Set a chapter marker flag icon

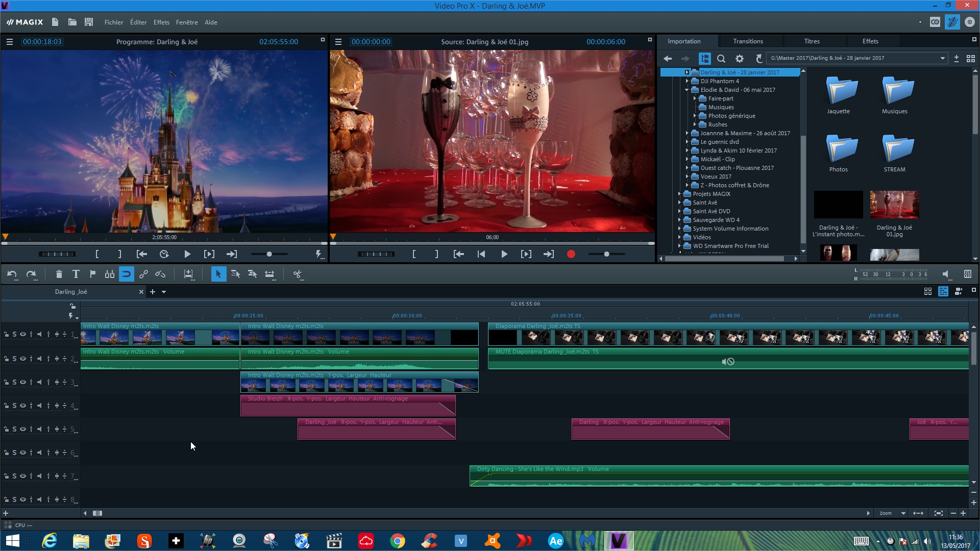coord(92,274)
